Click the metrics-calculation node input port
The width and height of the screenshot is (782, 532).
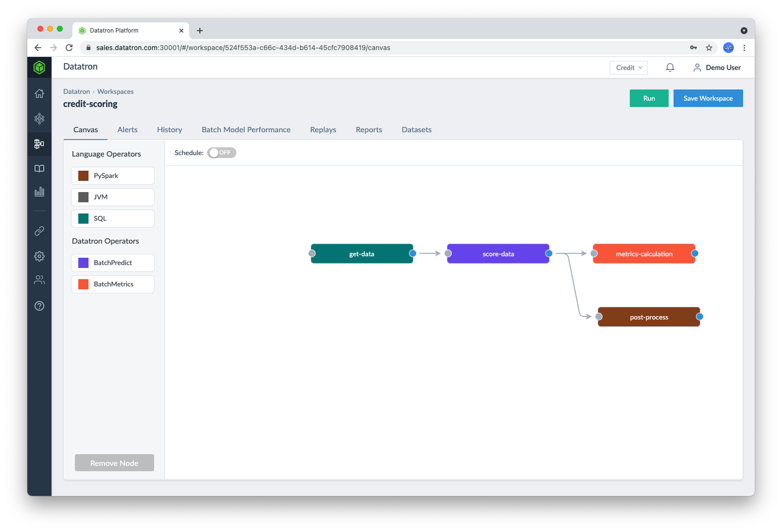click(594, 253)
